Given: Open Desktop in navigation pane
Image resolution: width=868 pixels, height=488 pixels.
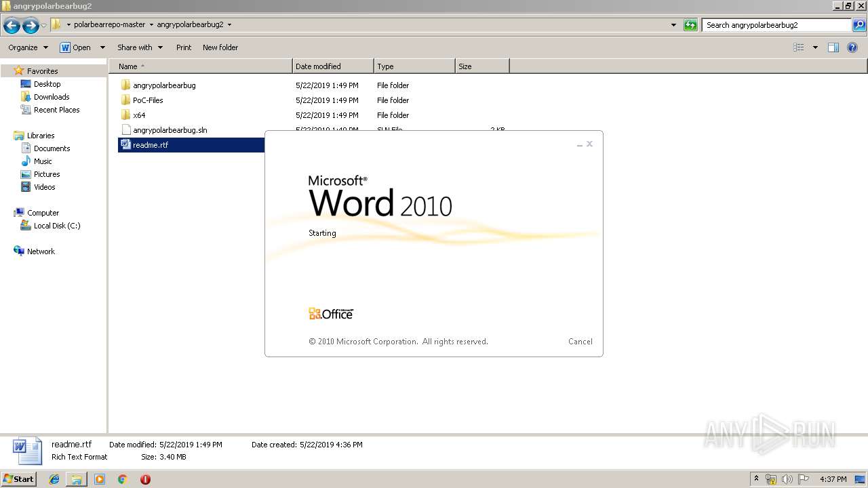Looking at the screenshot, I should (x=47, y=84).
